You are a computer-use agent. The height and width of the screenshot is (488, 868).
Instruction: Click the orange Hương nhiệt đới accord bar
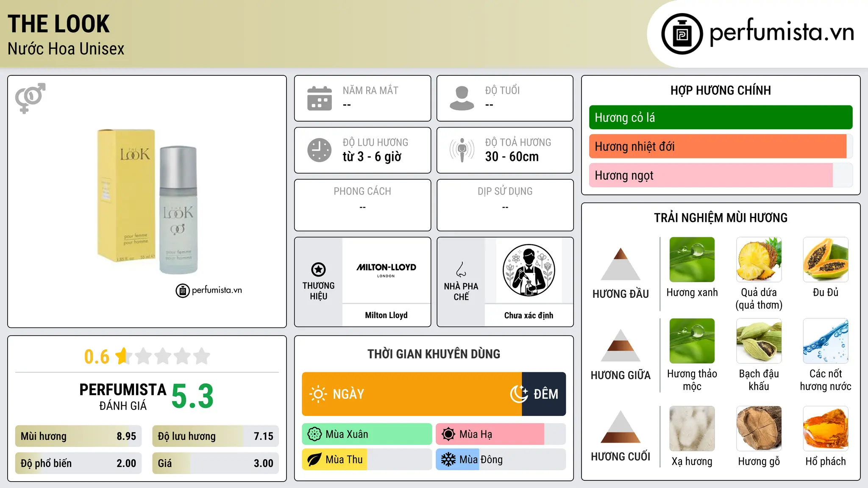coord(721,147)
